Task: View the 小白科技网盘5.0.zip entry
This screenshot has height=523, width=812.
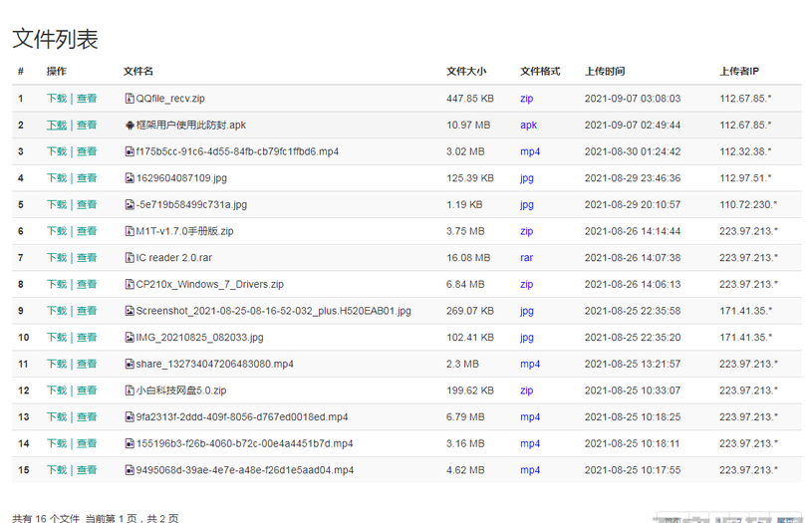Action: coord(87,391)
